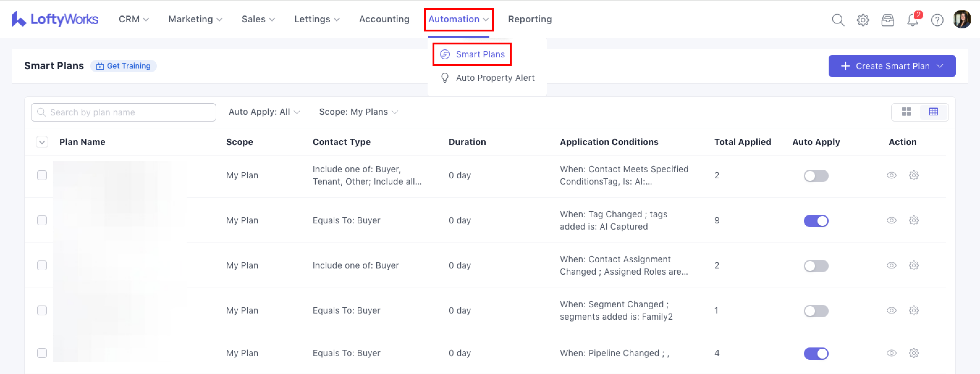Open the Scope: My Plans dropdown
The height and width of the screenshot is (374, 980).
click(x=358, y=112)
